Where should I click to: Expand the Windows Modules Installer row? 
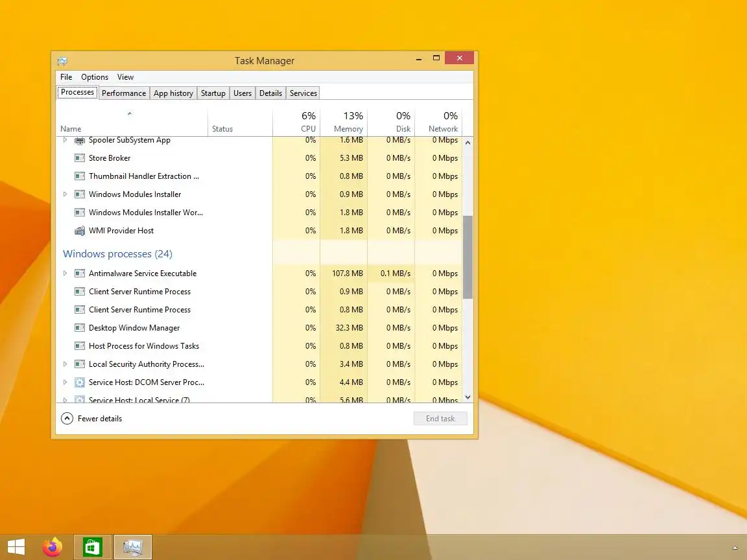click(x=65, y=194)
